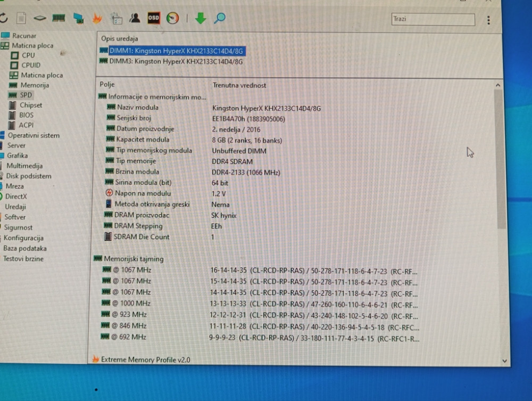Select the SDRAM Die Count row
This screenshot has width=532, height=401.
160,237
